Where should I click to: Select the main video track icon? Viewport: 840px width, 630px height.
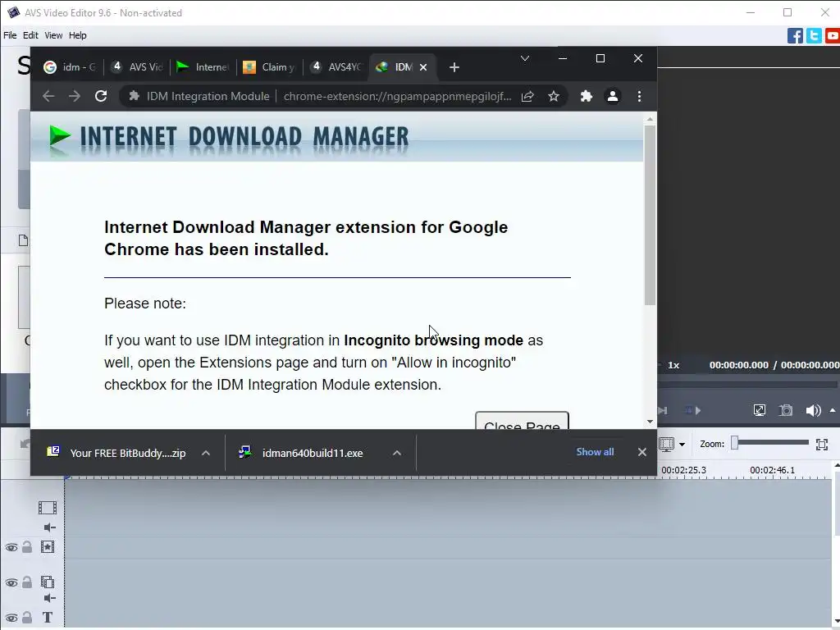coord(47,507)
